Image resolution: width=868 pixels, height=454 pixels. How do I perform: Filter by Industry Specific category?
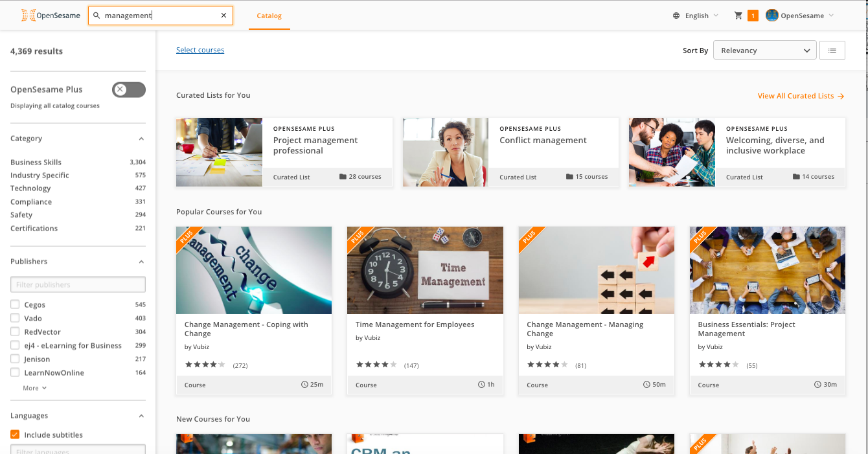click(x=40, y=175)
